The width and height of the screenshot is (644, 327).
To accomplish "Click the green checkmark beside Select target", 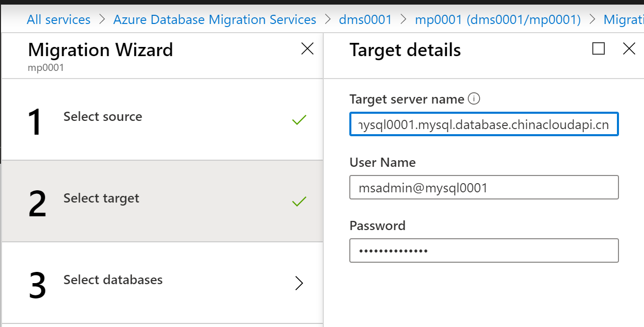I will coord(299,202).
